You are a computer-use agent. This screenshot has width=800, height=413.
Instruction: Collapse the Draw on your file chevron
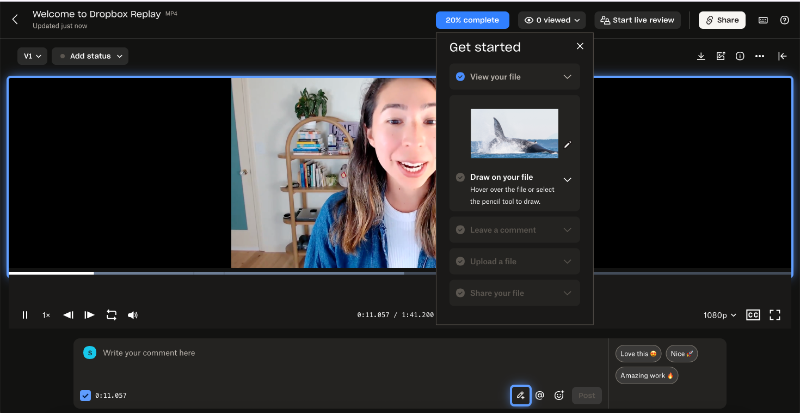click(567, 180)
